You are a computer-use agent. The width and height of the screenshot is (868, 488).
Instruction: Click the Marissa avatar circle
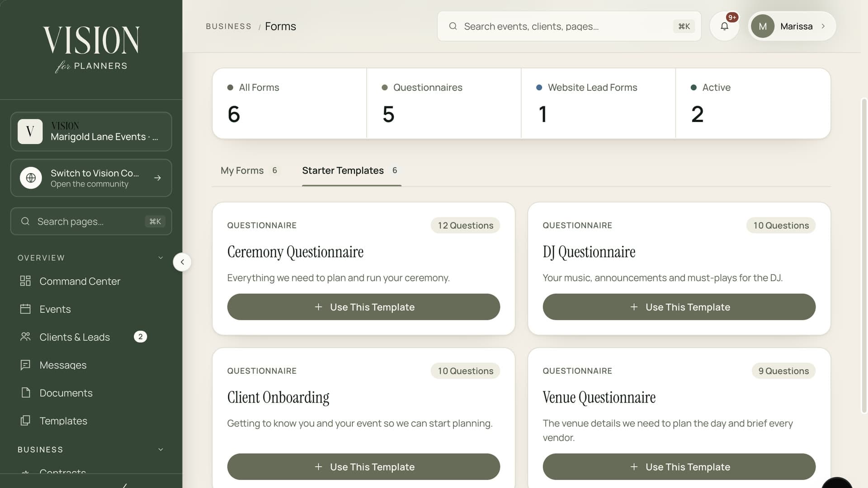(x=763, y=26)
